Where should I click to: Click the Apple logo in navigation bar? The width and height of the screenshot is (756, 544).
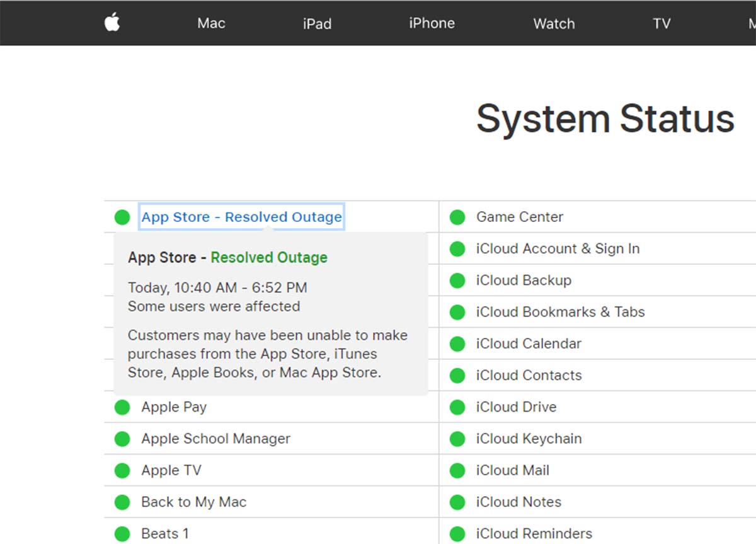coord(112,23)
